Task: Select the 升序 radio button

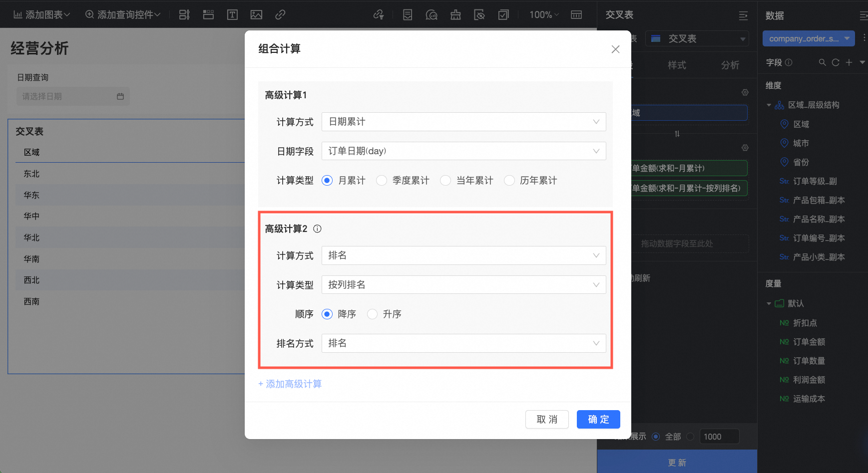Action: 372,314
